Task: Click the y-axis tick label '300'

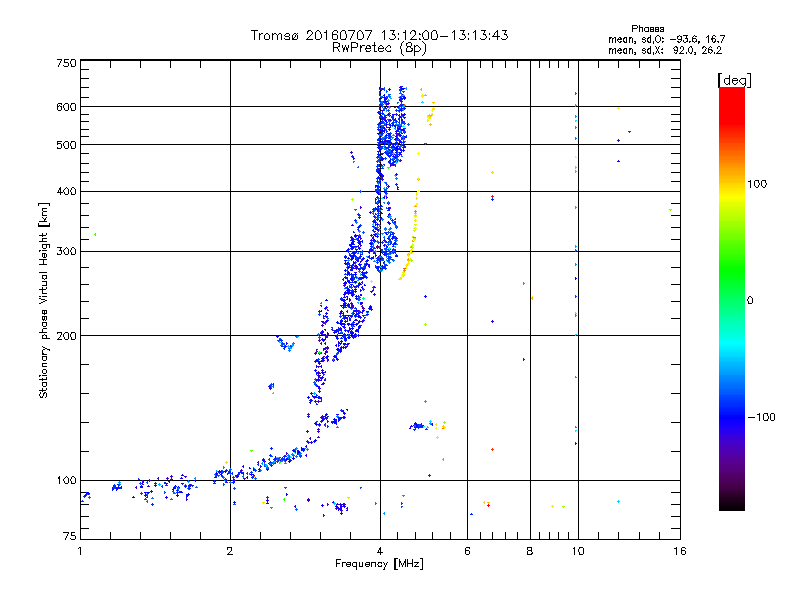Action: coord(66,252)
